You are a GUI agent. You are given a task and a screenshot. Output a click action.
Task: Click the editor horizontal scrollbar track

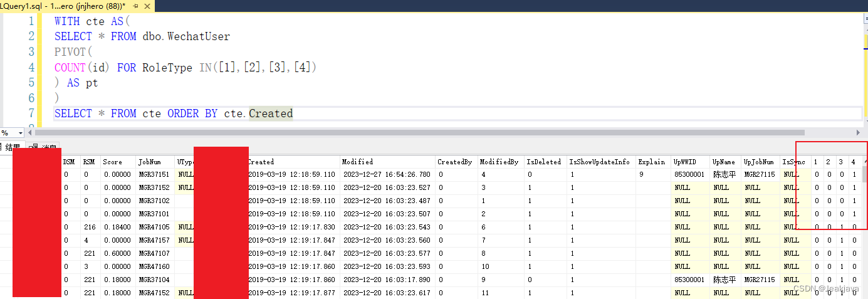444,133
